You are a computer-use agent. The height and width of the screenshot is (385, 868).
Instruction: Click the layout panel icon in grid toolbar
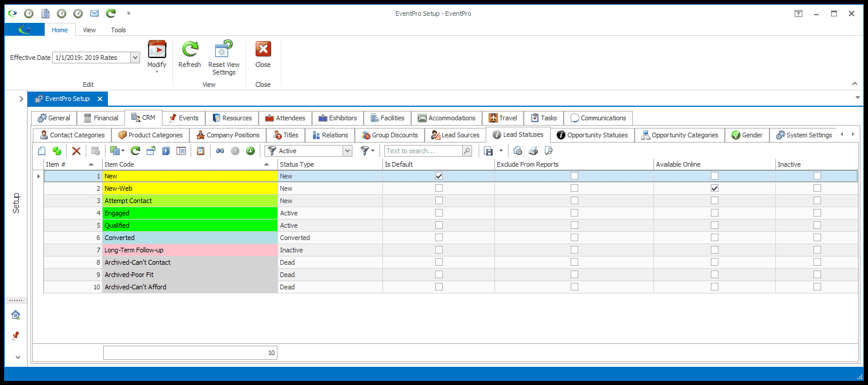click(181, 151)
